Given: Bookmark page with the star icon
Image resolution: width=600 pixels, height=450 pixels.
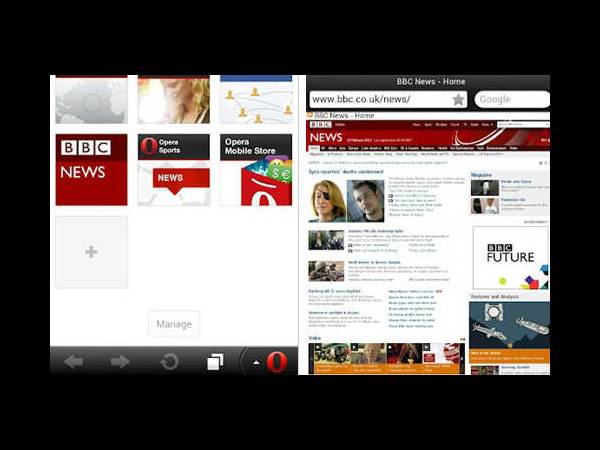Looking at the screenshot, I should [458, 100].
